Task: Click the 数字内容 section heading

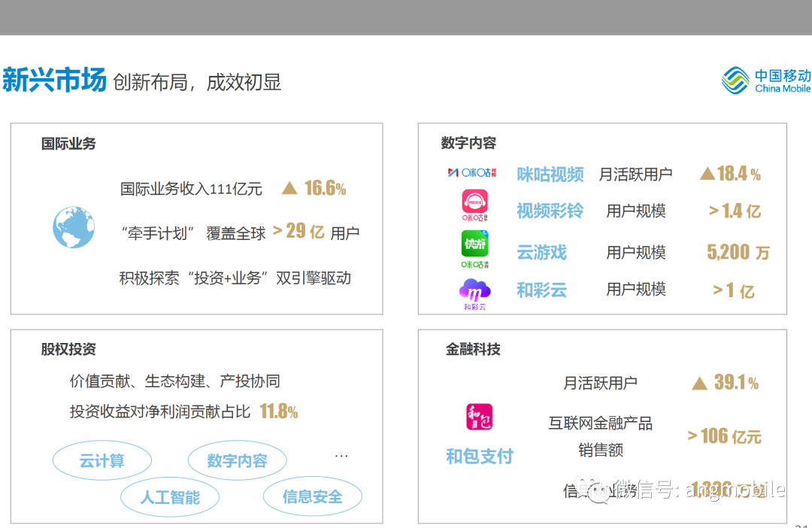Action: click(468, 142)
